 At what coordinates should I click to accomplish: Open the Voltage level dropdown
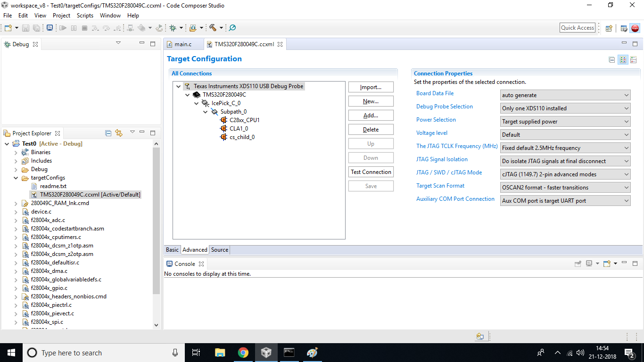coord(565,135)
